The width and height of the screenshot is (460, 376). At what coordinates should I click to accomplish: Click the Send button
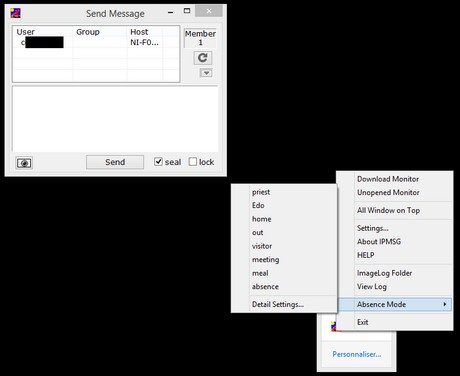tap(115, 162)
